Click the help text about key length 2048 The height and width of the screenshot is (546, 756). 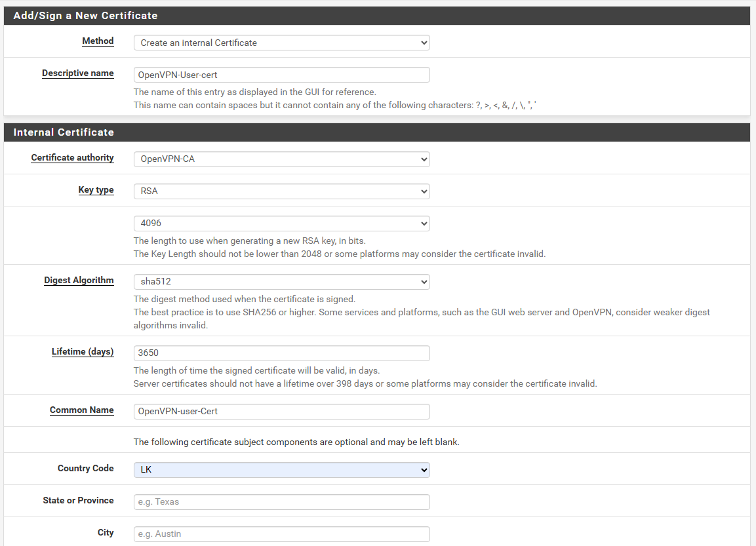[x=340, y=254]
